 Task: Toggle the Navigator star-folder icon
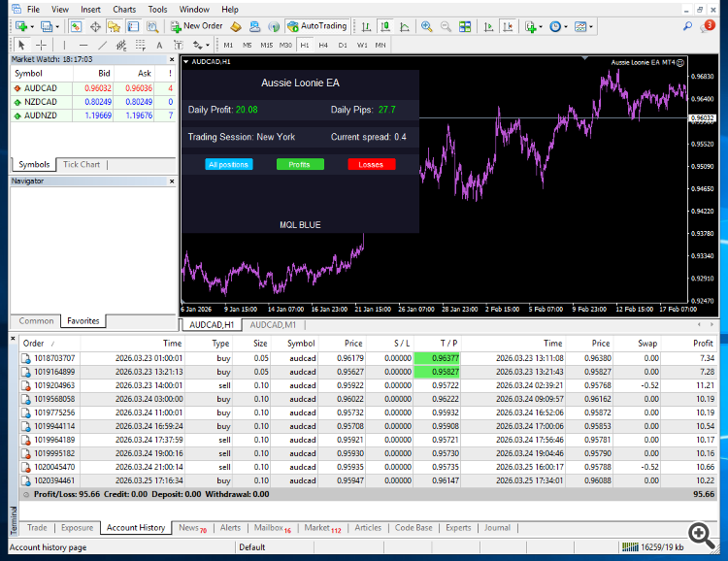tap(114, 26)
